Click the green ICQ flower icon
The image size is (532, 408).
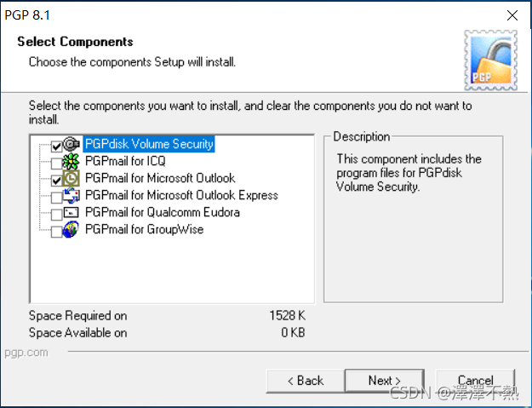(x=72, y=161)
